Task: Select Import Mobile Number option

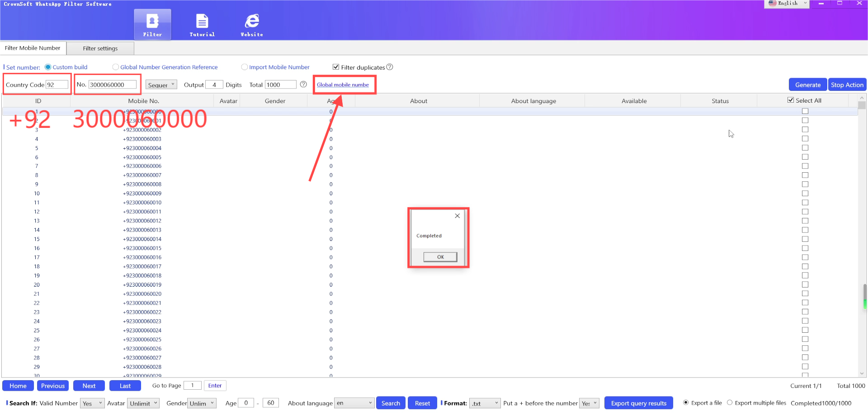Action: [x=245, y=67]
